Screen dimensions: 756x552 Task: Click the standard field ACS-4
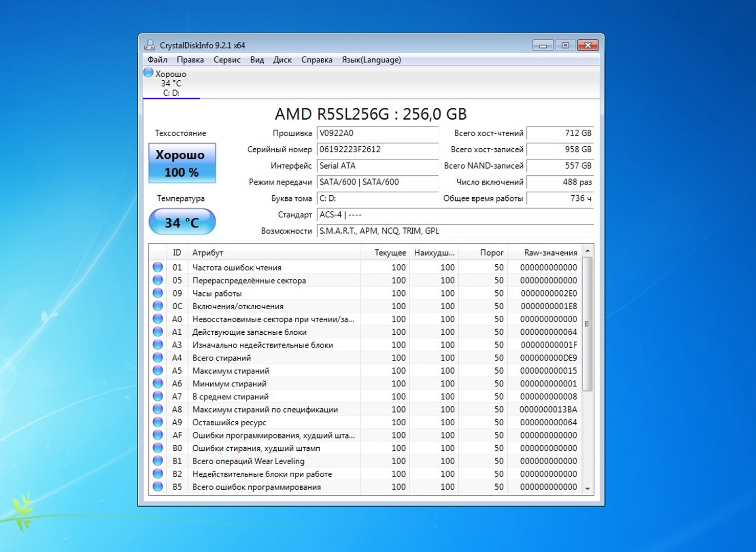(455, 215)
